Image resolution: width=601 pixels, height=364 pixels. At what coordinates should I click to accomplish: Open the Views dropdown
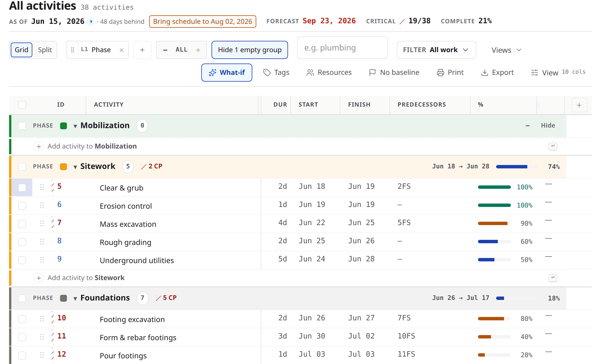tap(506, 50)
